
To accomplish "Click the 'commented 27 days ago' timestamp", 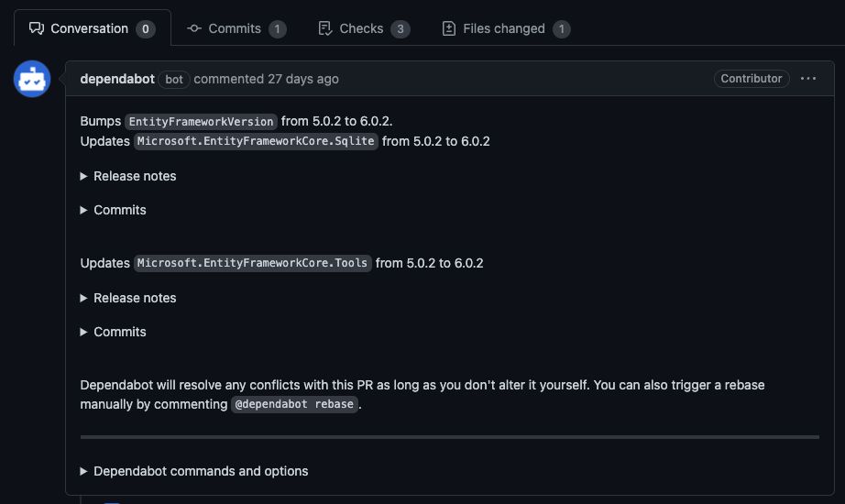I will pyautogui.click(x=266, y=79).
